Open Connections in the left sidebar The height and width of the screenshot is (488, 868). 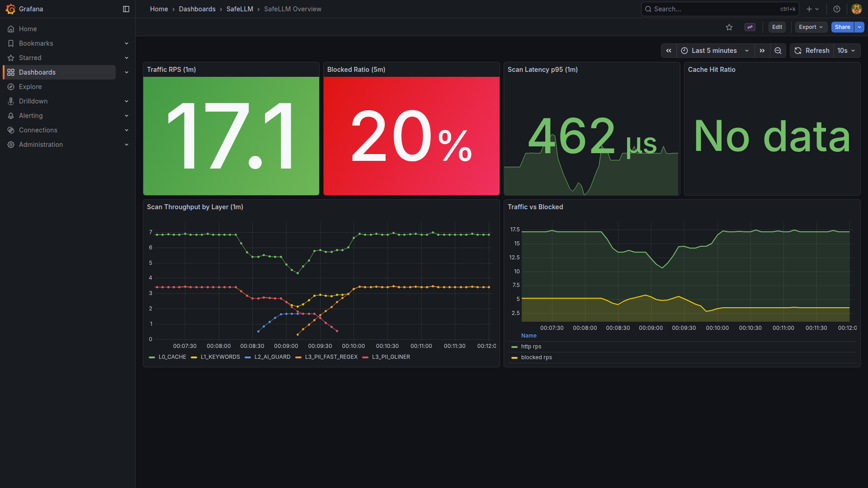tap(38, 130)
